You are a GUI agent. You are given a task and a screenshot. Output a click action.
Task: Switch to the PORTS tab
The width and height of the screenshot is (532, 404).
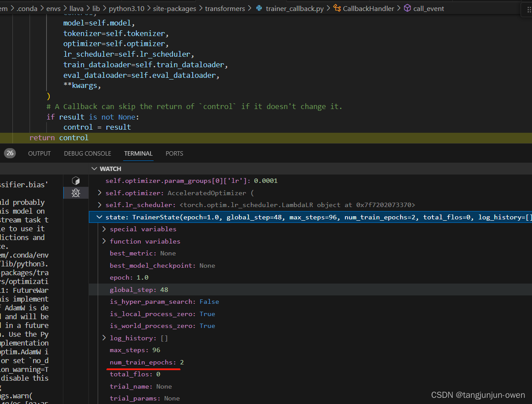point(174,153)
